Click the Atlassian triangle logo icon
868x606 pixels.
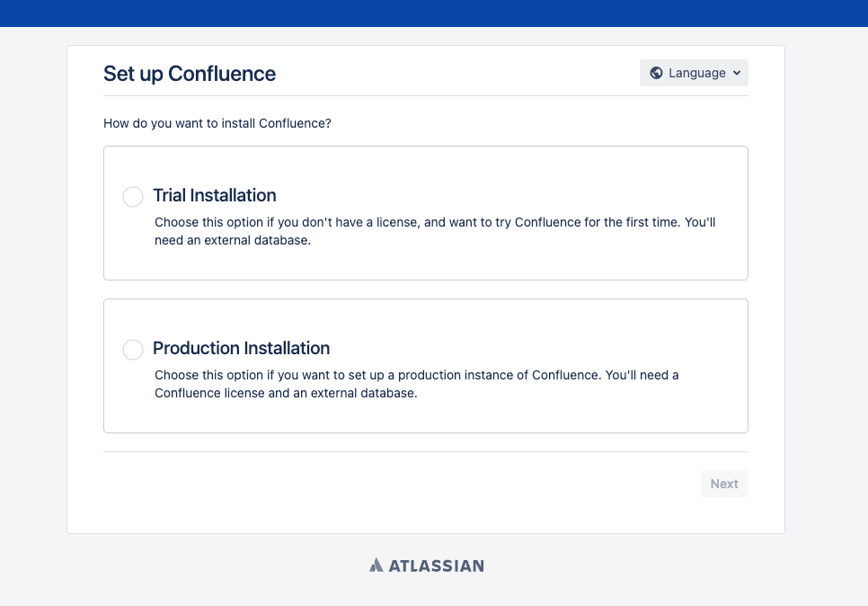coord(376,565)
